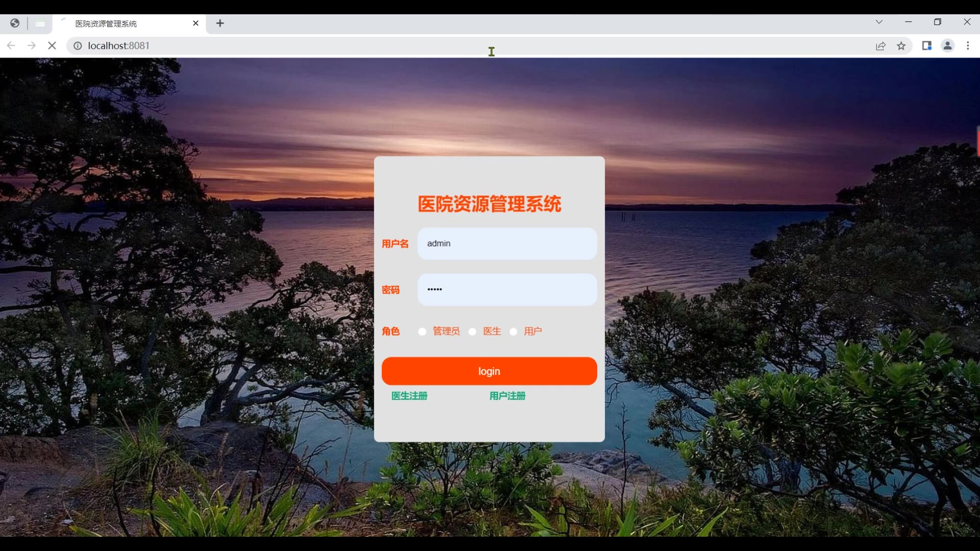
Task: Open the tab search chevron
Action: [x=879, y=21]
